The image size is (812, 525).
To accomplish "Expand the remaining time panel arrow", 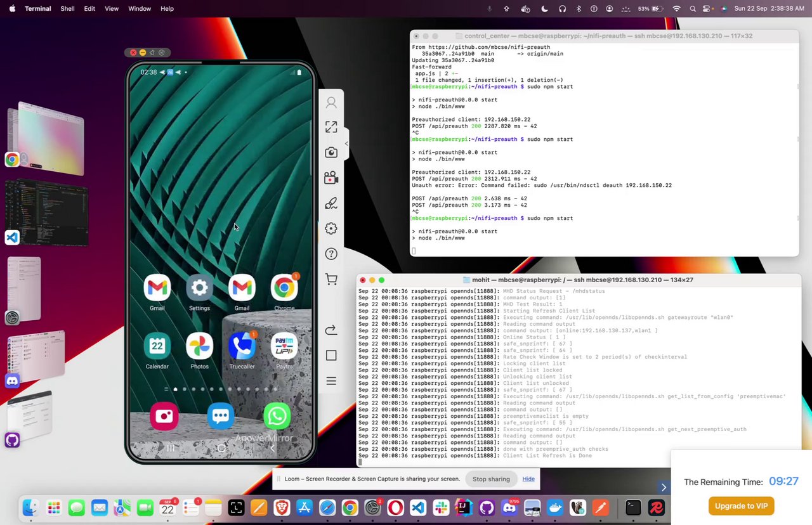I will tap(664, 488).
